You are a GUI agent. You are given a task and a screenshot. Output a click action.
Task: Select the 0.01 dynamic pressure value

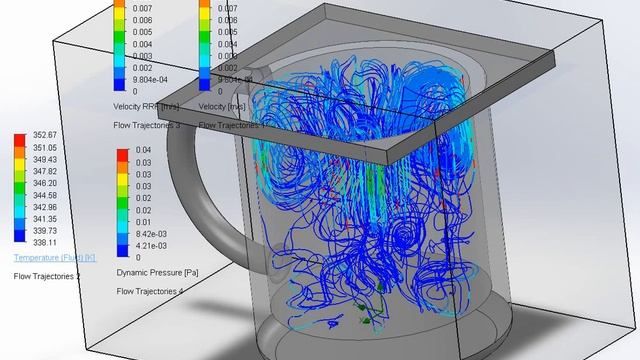coord(143,222)
